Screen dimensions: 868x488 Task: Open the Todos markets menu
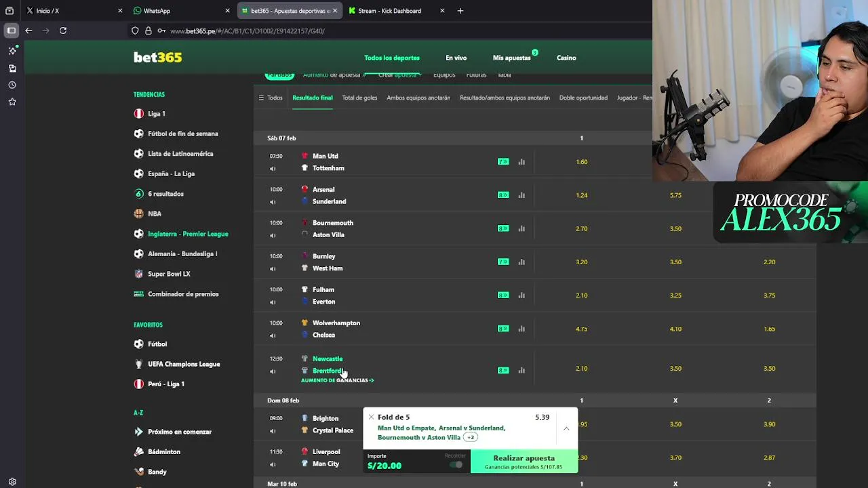click(x=271, y=98)
